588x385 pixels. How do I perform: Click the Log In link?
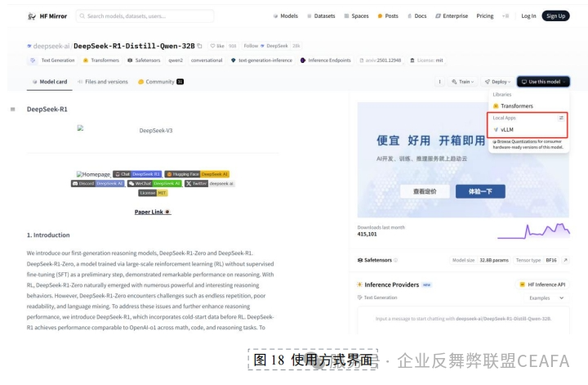pyautogui.click(x=528, y=16)
